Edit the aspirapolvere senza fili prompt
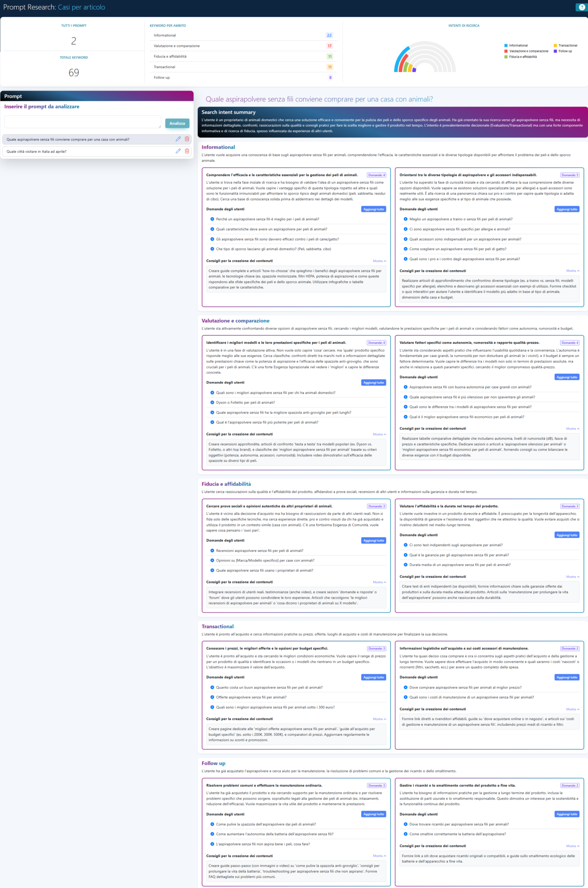The height and width of the screenshot is (888, 588). tap(178, 139)
